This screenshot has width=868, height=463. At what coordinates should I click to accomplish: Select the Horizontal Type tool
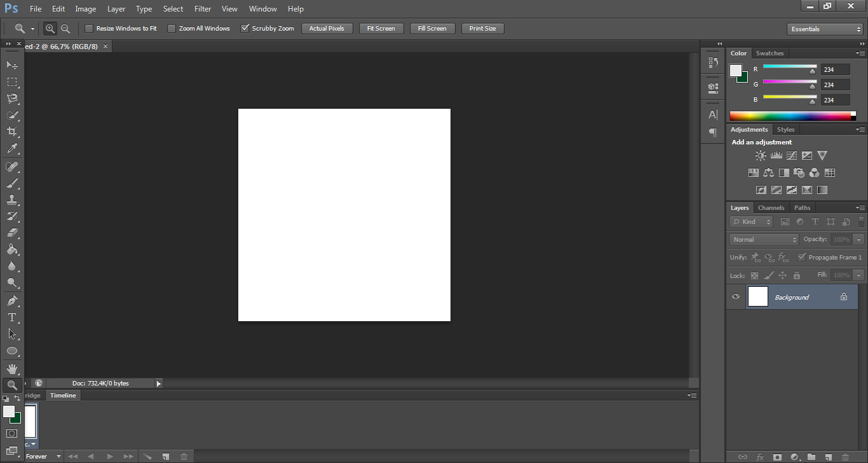pos(12,317)
